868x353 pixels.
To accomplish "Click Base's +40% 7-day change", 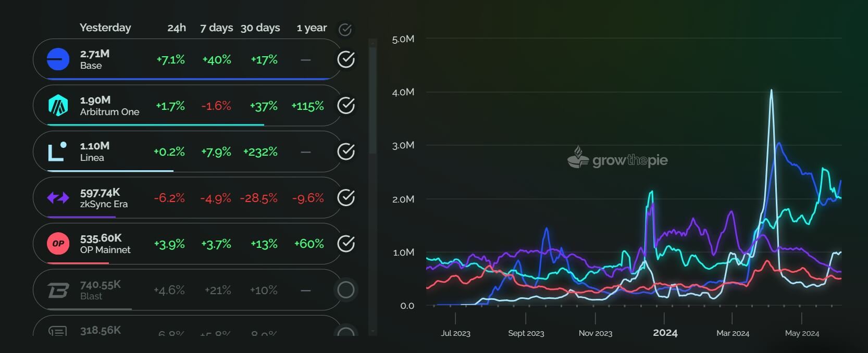I will click(217, 60).
